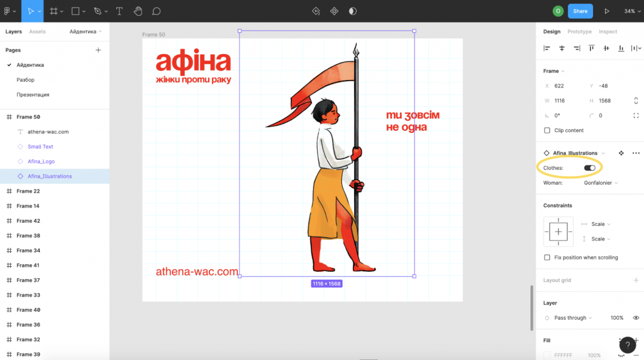Enable the Clip content checkbox
Image resolution: width=644 pixels, height=360 pixels.
[547, 130]
